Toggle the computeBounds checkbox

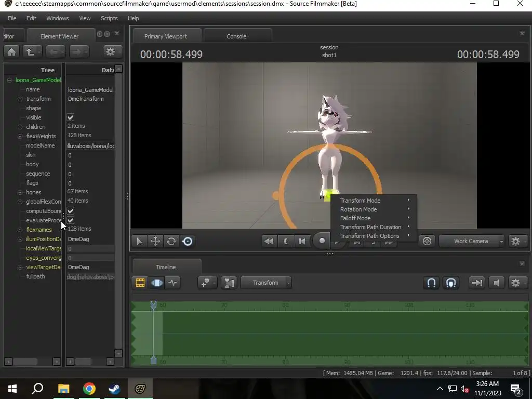pyautogui.click(x=71, y=211)
